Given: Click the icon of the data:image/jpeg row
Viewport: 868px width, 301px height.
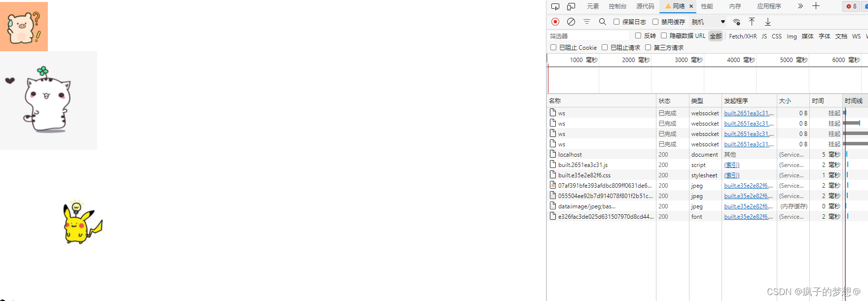Looking at the screenshot, I should click(x=553, y=206).
